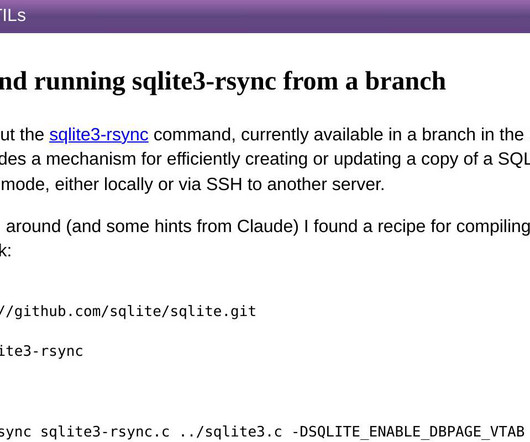Follow the sqlite3-rsync hyperlink in the paragraph

point(99,135)
